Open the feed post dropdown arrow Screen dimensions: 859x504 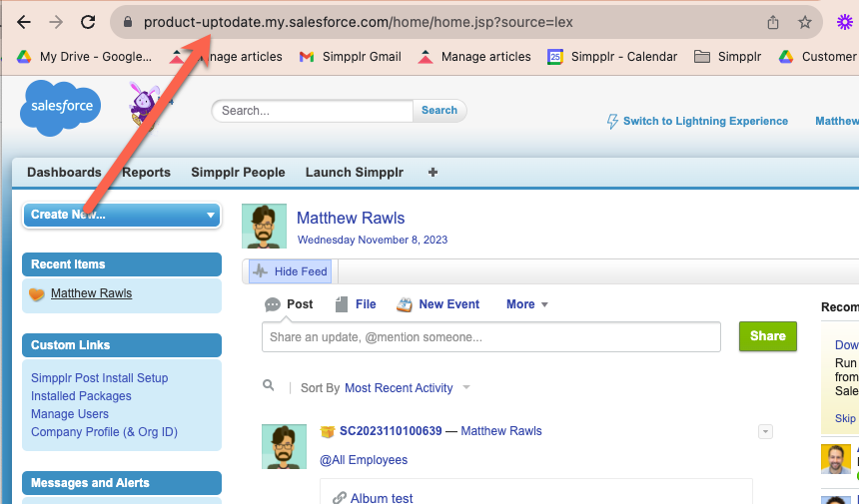point(765,432)
